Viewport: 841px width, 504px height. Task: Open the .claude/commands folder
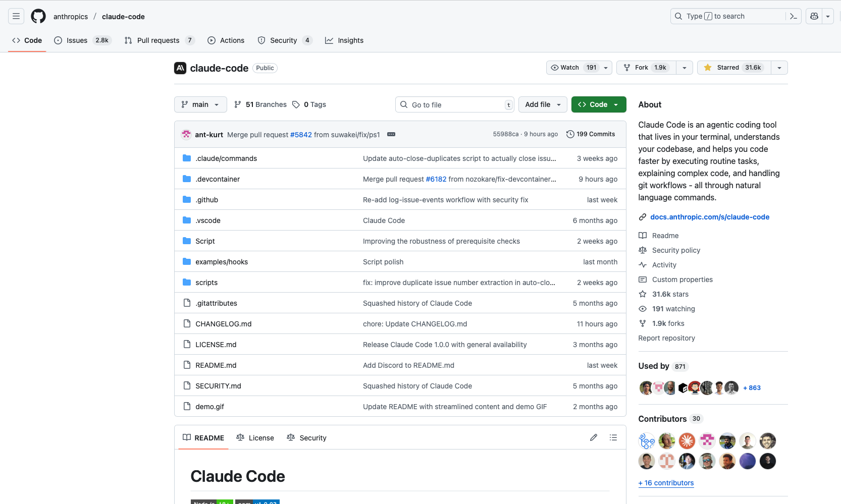pos(226,158)
